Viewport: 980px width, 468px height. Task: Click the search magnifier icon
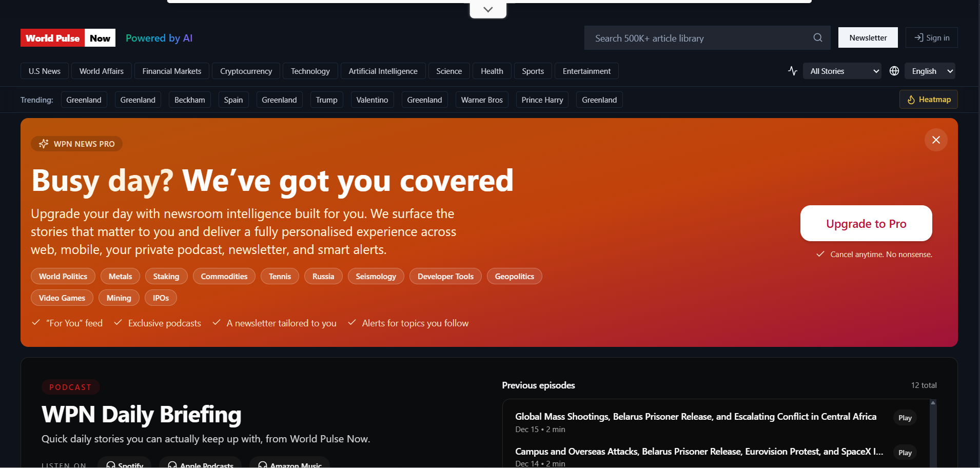point(818,38)
